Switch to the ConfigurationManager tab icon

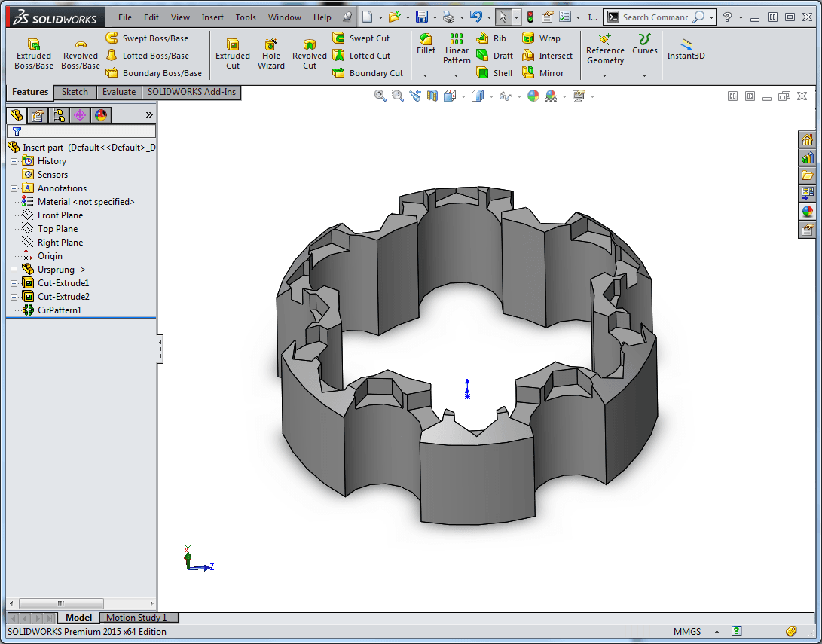point(58,115)
